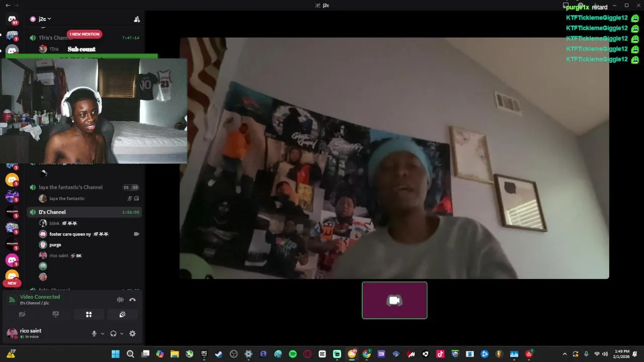This screenshot has width=644, height=362.
Task: Click camera icon beside foster care queen ny
Action: click(136, 234)
